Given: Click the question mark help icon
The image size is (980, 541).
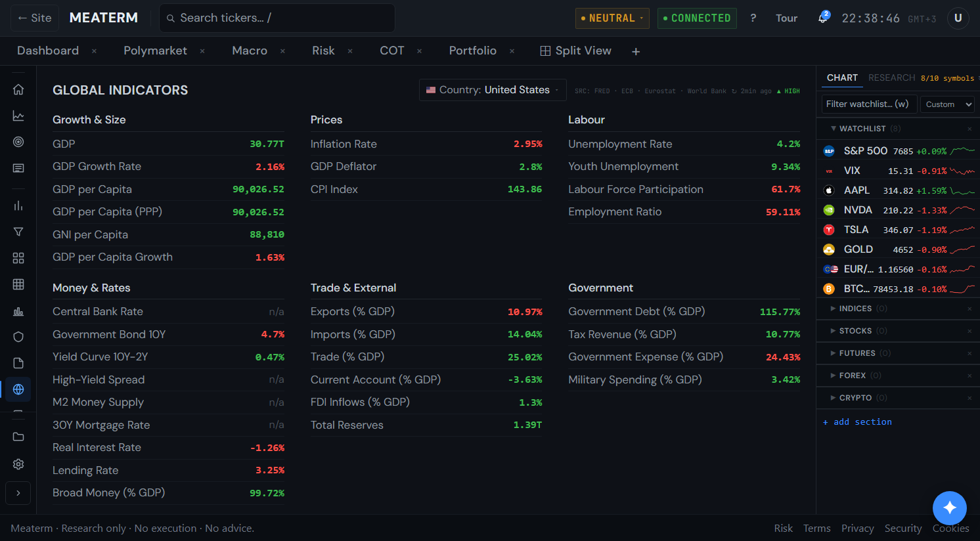Looking at the screenshot, I should pyautogui.click(x=753, y=18).
